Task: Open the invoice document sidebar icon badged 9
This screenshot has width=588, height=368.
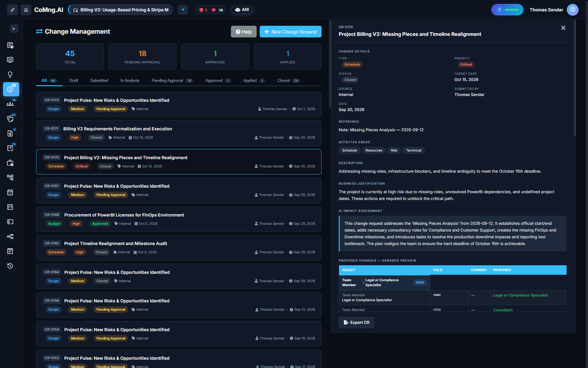Action: pos(10,133)
